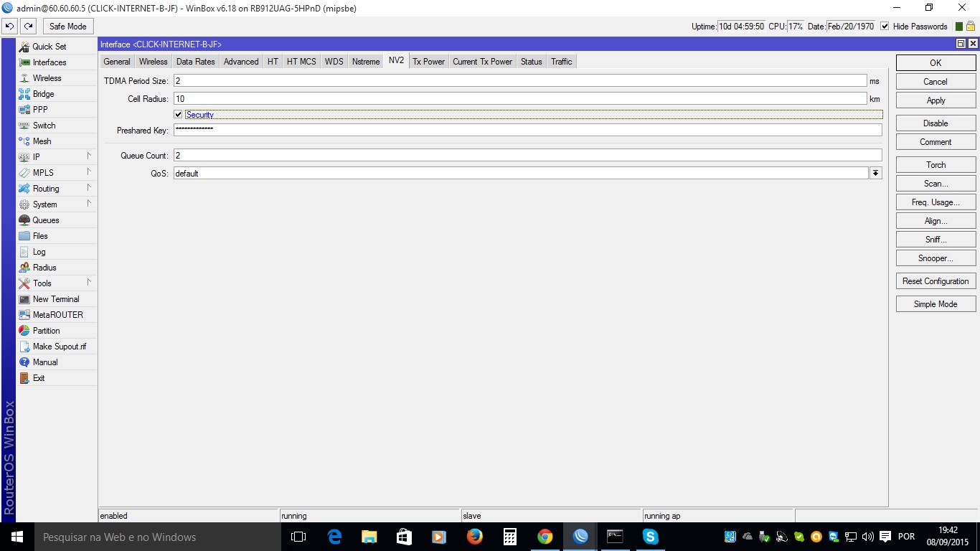Open Google Chrome from the taskbar
This screenshot has height=551, width=980.
tap(545, 537)
